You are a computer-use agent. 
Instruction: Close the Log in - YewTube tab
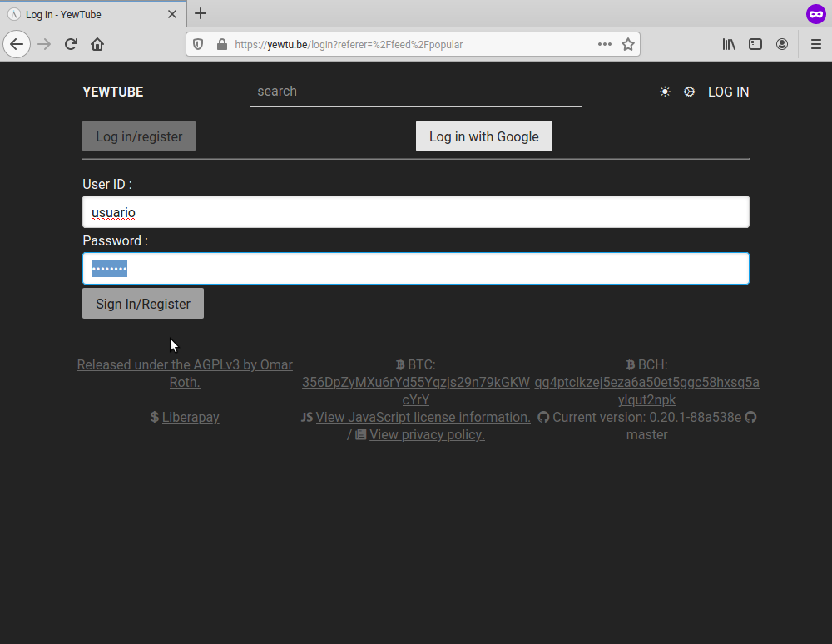click(172, 14)
